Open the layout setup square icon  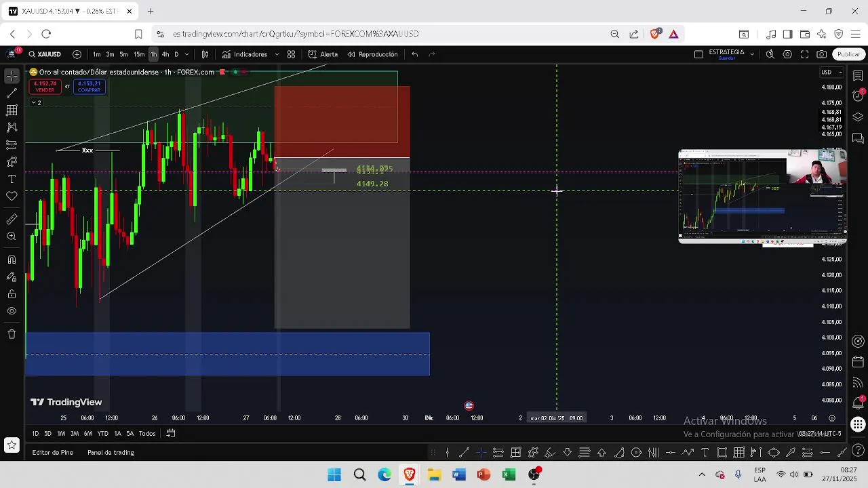point(698,54)
